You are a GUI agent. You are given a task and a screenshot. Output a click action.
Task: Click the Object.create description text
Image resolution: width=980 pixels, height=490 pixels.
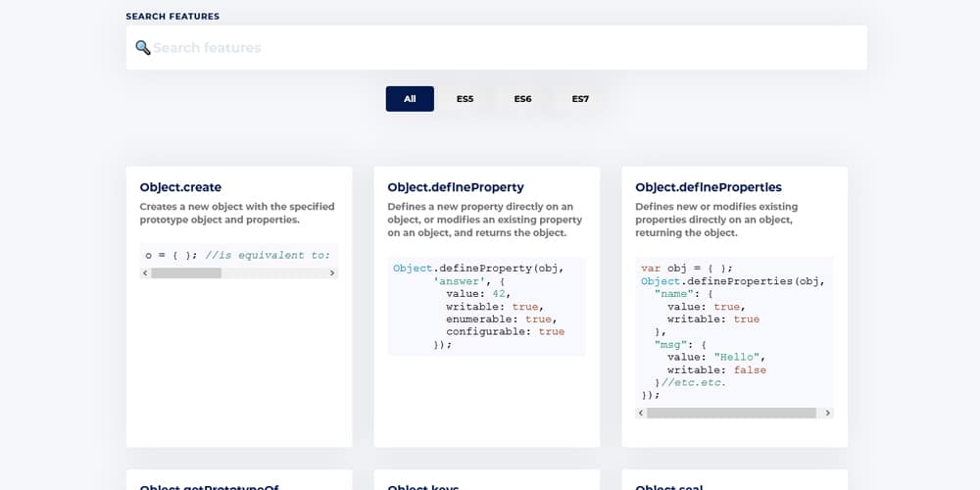coord(237,213)
